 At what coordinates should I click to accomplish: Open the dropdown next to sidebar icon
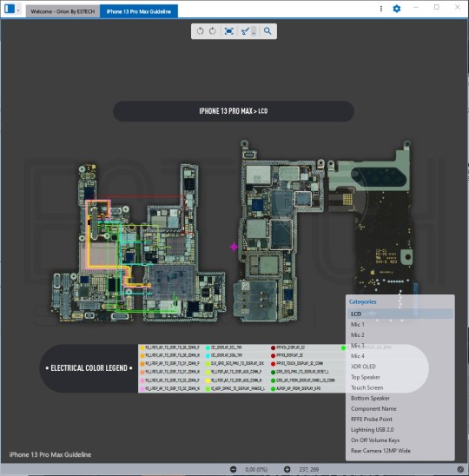coord(18,10)
